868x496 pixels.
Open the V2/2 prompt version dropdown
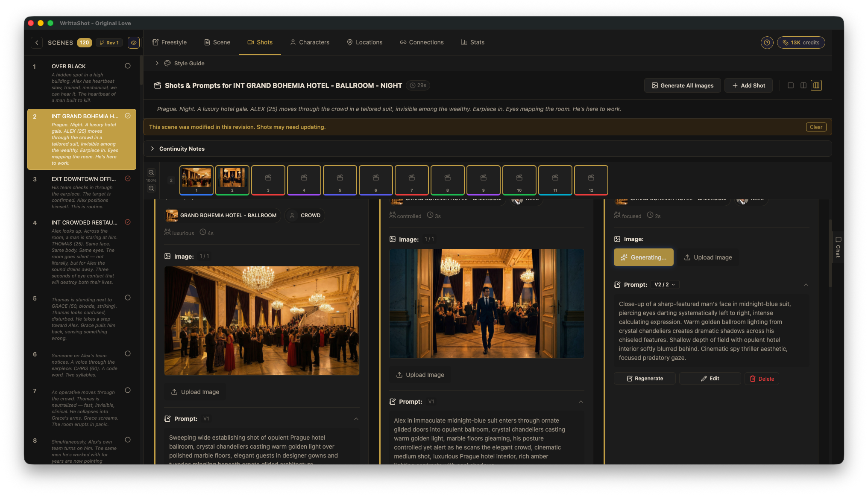click(665, 284)
